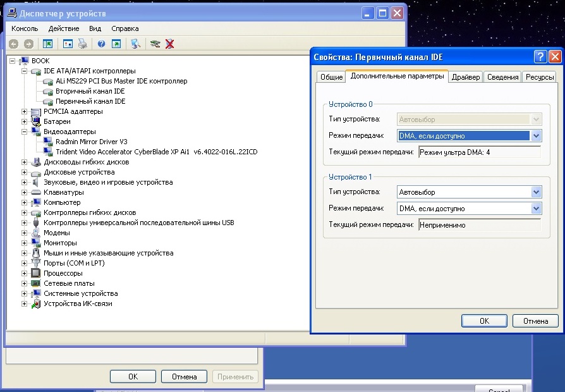Viewport: 565px width, 392px height.
Task: Expand the Сетевые платы tree node
Action: click(25, 283)
